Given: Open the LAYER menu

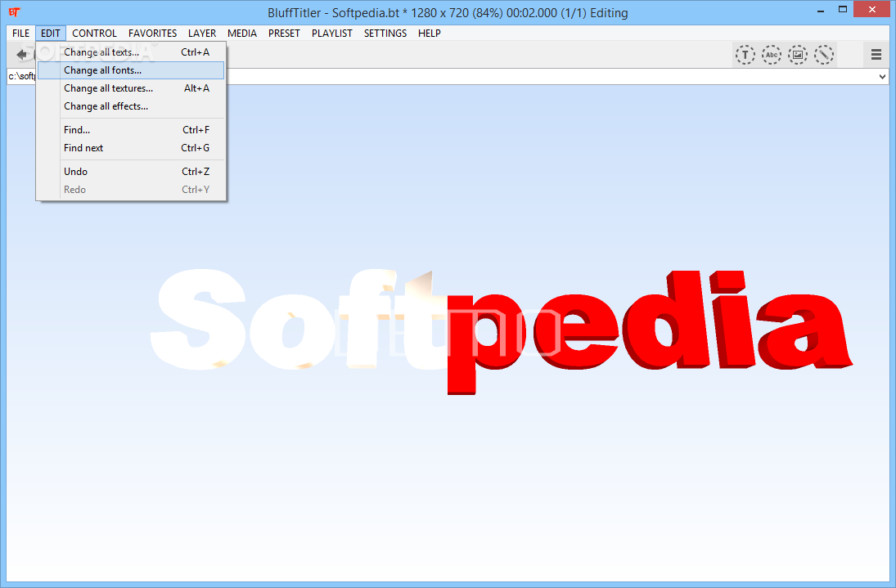Looking at the screenshot, I should point(202,33).
